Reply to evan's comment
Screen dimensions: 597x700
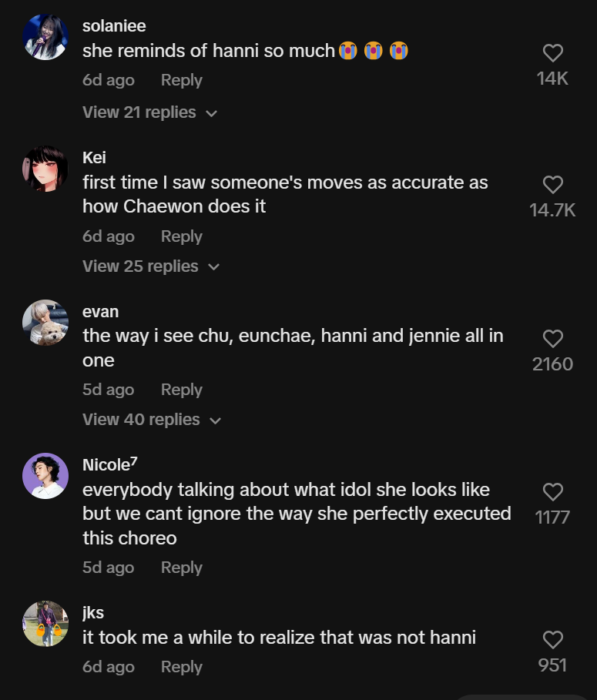coord(181,390)
